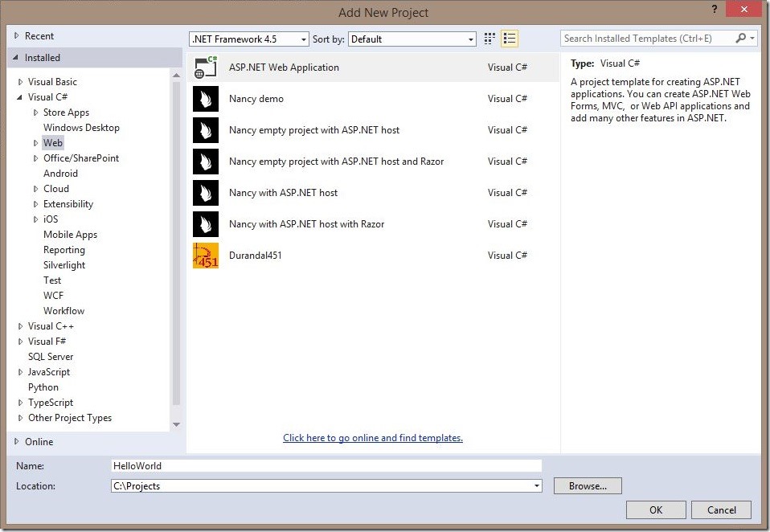Click the Browse... button
The height and width of the screenshot is (532, 770).
[x=588, y=486]
